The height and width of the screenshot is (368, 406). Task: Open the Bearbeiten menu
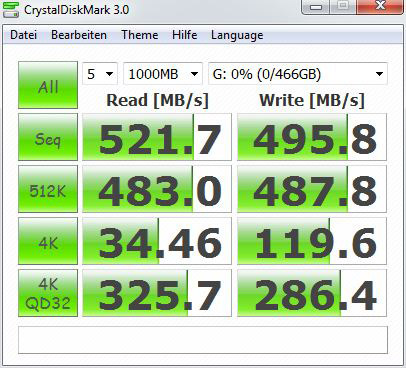coord(79,35)
